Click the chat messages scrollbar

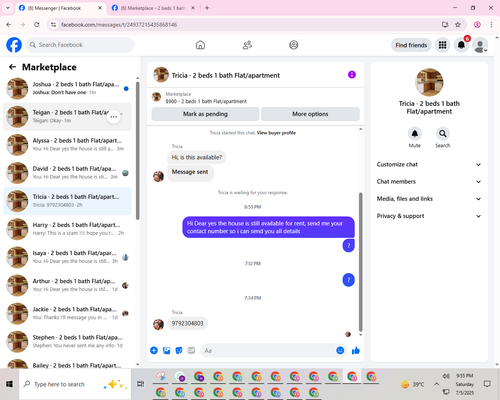click(x=360, y=262)
